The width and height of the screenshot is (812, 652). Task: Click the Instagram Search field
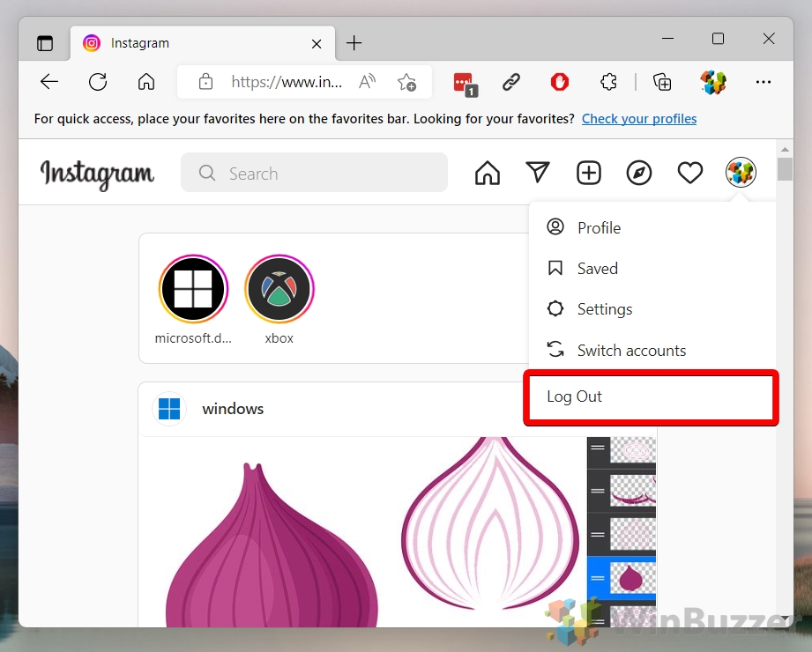coord(314,173)
